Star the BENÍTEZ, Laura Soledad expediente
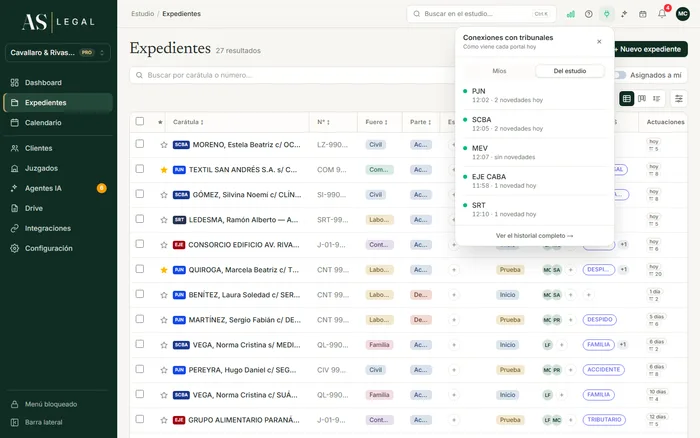700x438 pixels. tap(164, 295)
